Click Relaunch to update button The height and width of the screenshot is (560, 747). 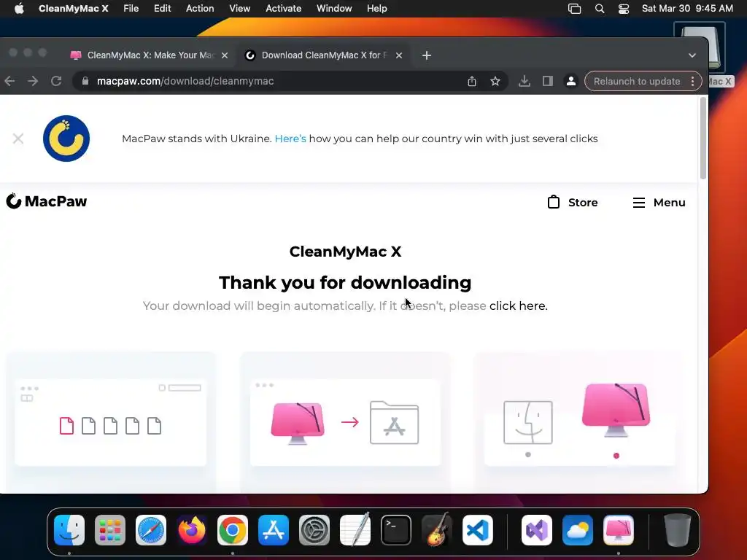636,82
